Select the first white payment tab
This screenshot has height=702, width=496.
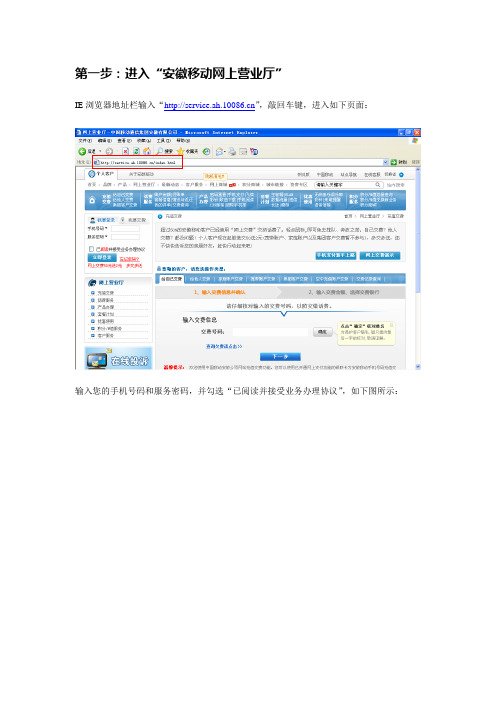pos(171,279)
